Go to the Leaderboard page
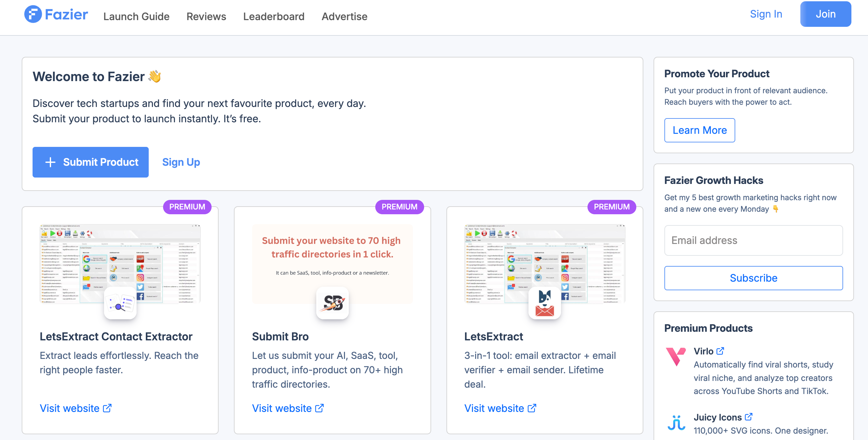The height and width of the screenshot is (440, 868). pyautogui.click(x=273, y=16)
